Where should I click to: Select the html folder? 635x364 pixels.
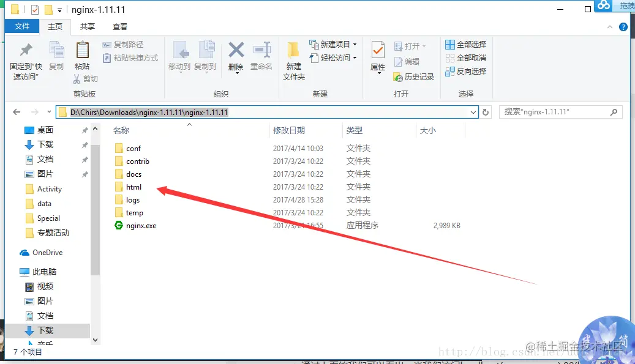click(128, 187)
